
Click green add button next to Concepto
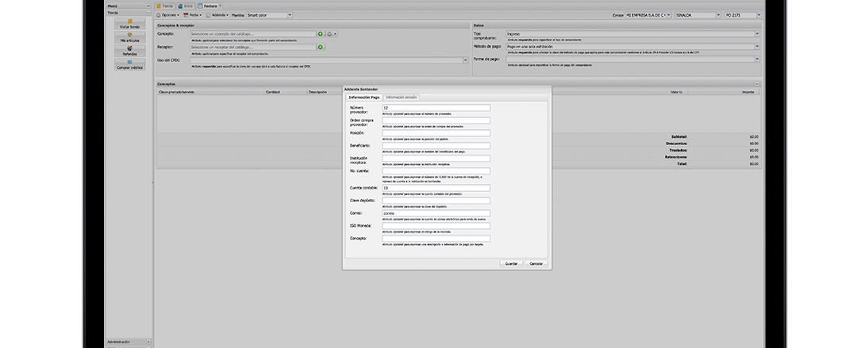tap(321, 34)
